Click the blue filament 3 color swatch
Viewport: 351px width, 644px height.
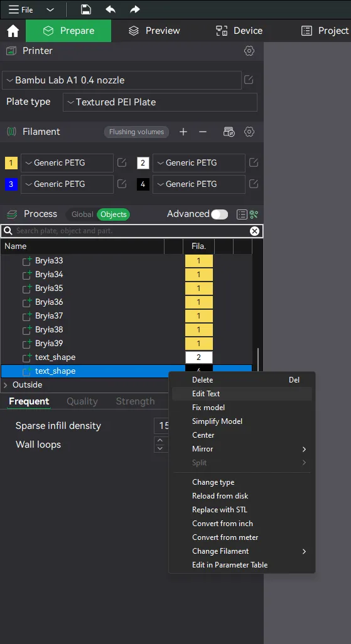point(11,184)
